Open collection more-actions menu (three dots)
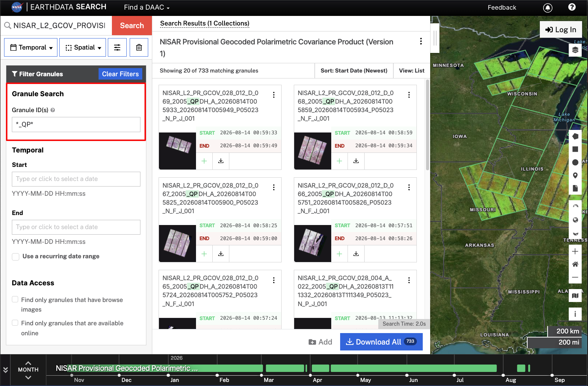The width and height of the screenshot is (588, 386). (421, 41)
